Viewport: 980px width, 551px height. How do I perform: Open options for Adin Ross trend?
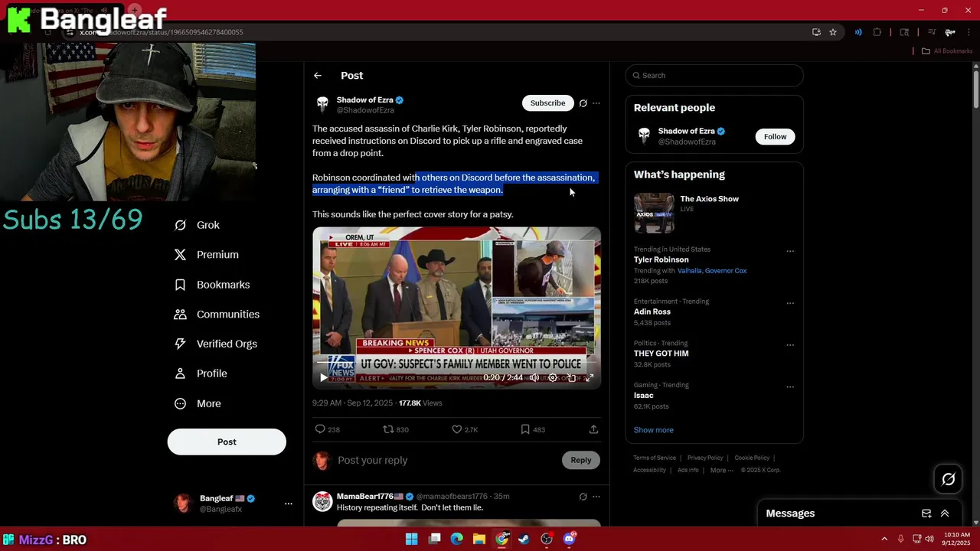(x=790, y=303)
